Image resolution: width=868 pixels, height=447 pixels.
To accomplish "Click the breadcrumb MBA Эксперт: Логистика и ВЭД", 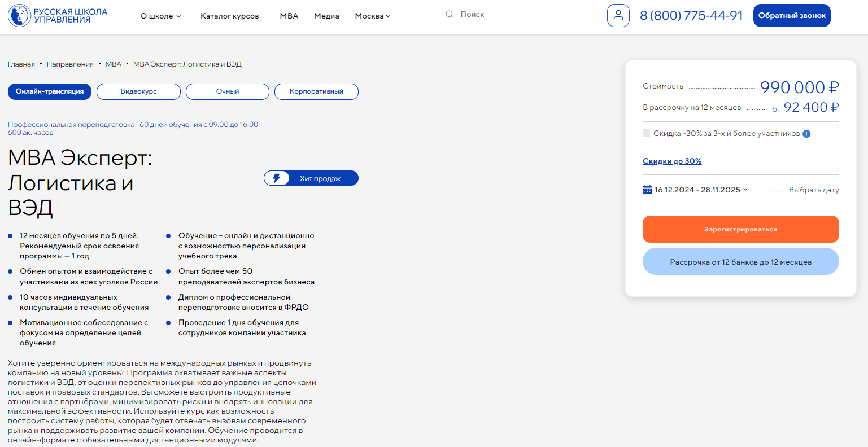I will pyautogui.click(x=187, y=64).
